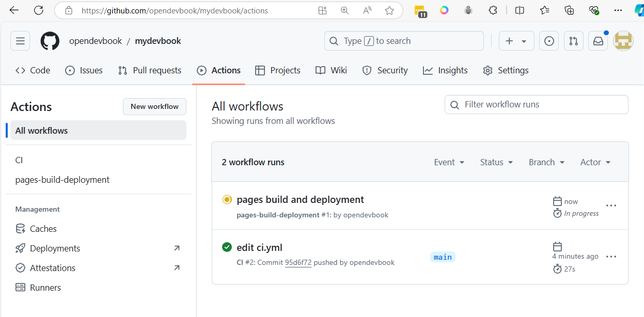Open the hamburger navigation menu

coord(20,41)
